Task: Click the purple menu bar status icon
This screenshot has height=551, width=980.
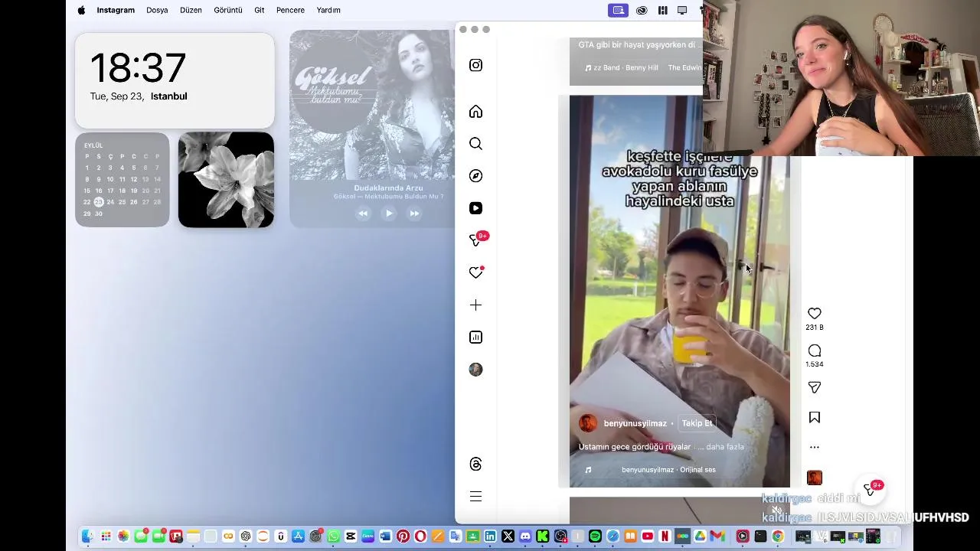Action: pyautogui.click(x=618, y=10)
